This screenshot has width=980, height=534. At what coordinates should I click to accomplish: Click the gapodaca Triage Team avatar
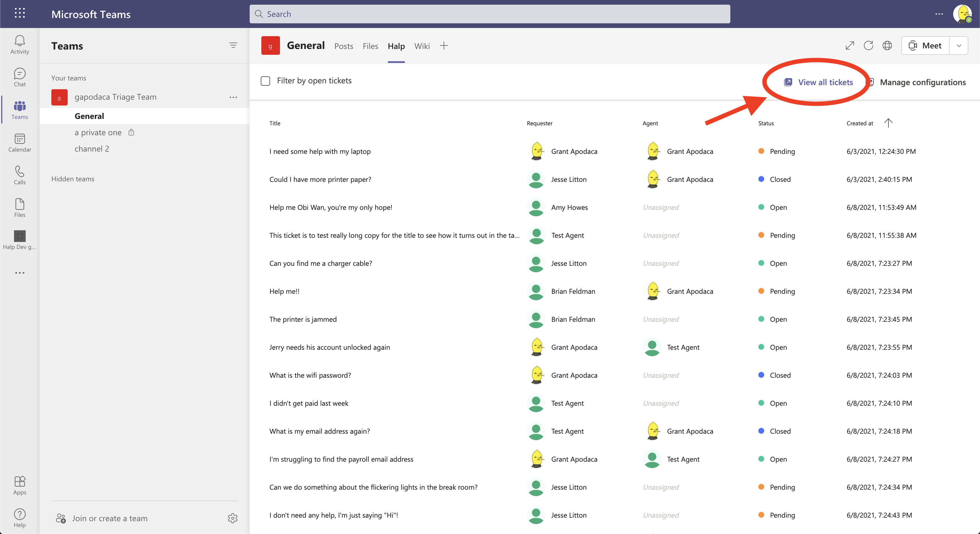click(x=59, y=97)
